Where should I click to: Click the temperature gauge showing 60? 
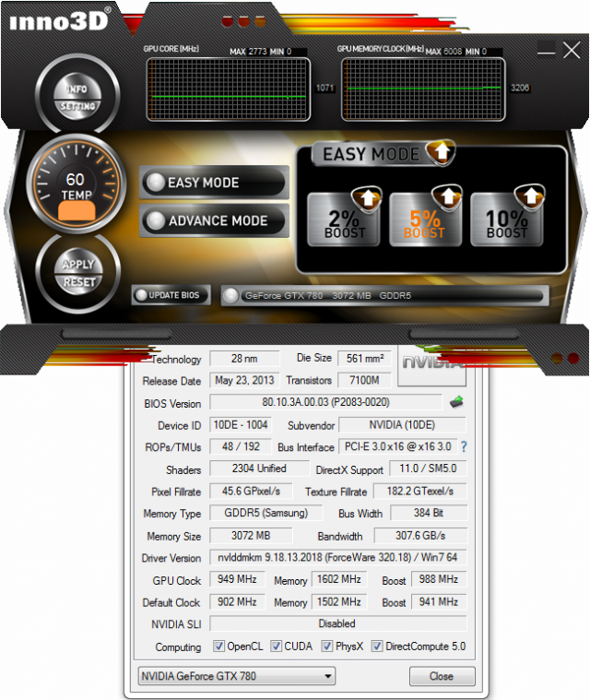tap(76, 184)
